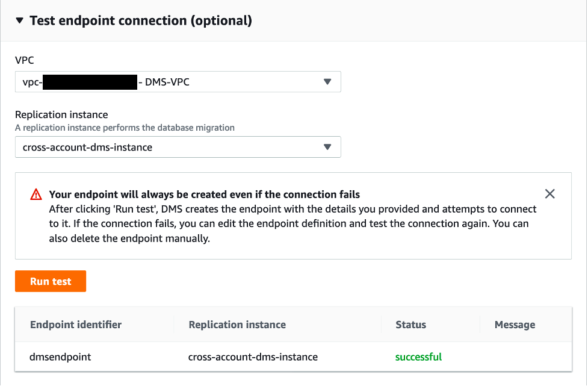Open the VPC dropdown
The width and height of the screenshot is (588, 386).
pos(178,82)
